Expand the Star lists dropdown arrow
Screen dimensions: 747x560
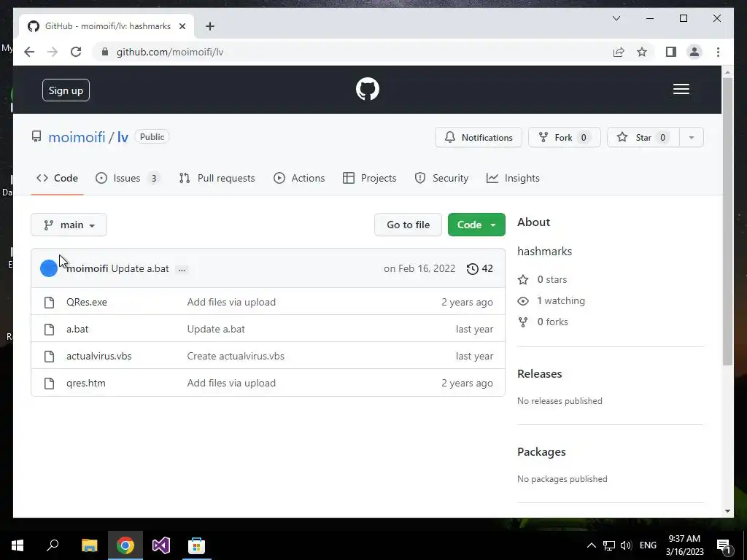[x=692, y=138]
